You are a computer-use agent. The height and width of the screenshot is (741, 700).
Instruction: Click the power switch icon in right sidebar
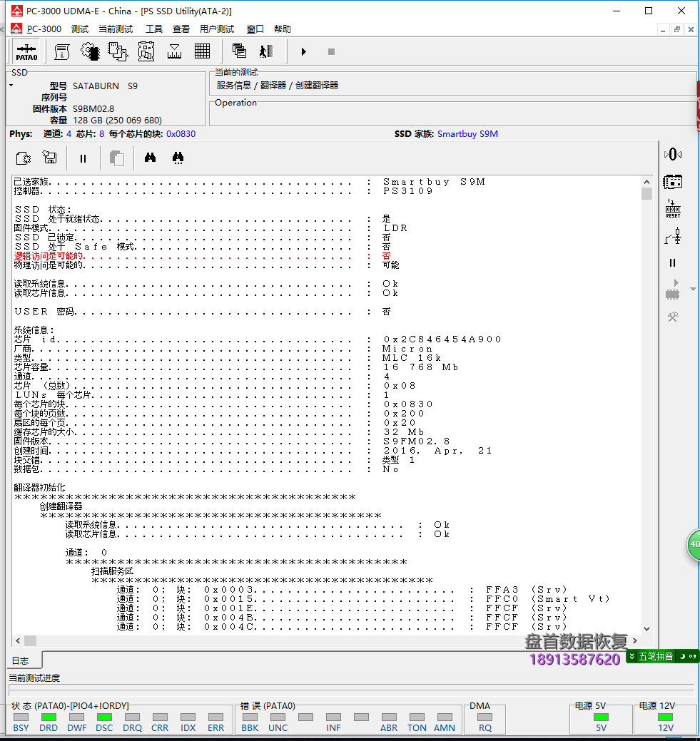pyautogui.click(x=673, y=236)
